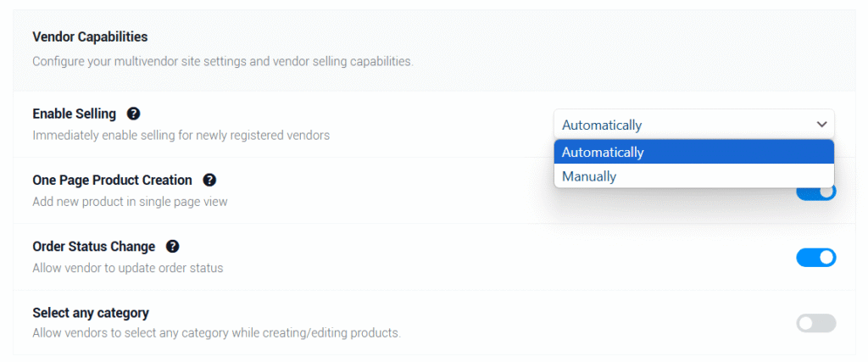Click the help icon beside Enable Selling
The width and height of the screenshot is (868, 362).
(x=133, y=114)
